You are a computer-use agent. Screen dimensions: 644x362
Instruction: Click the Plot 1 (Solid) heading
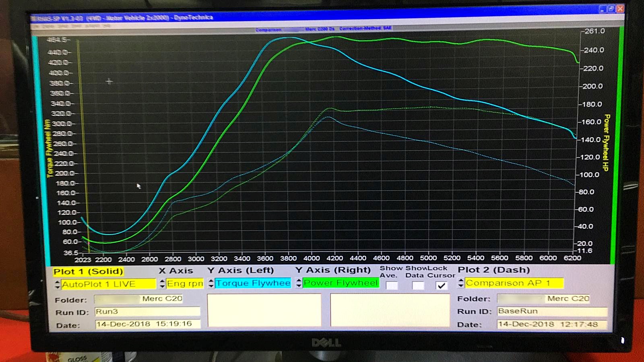(x=88, y=271)
